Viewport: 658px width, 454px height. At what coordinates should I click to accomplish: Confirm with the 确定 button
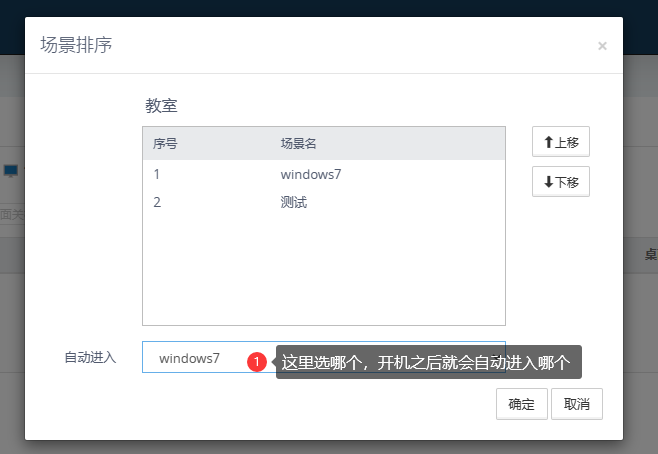pos(521,404)
